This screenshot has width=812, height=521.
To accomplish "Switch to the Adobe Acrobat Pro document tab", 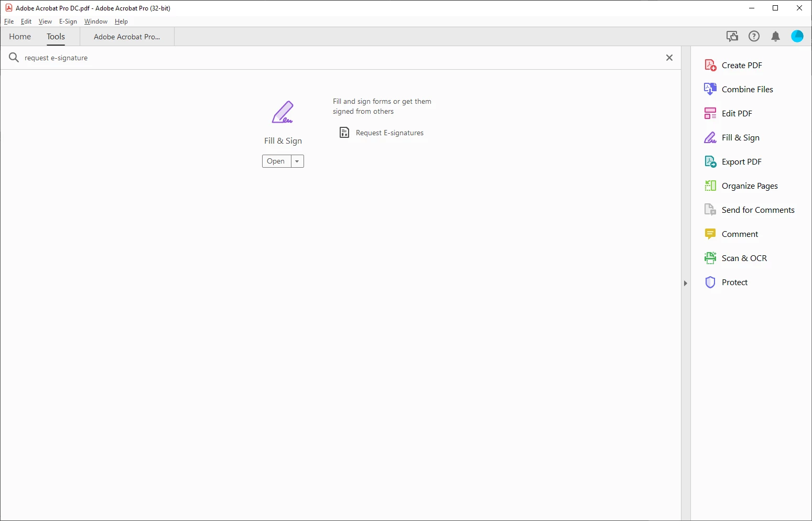I will coord(127,37).
